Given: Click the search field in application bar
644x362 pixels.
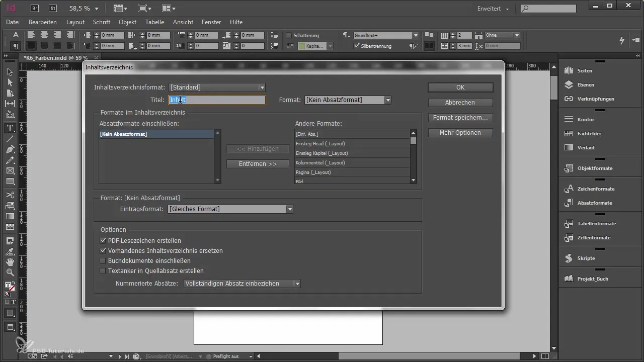Looking at the screenshot, I should click(x=548, y=9).
